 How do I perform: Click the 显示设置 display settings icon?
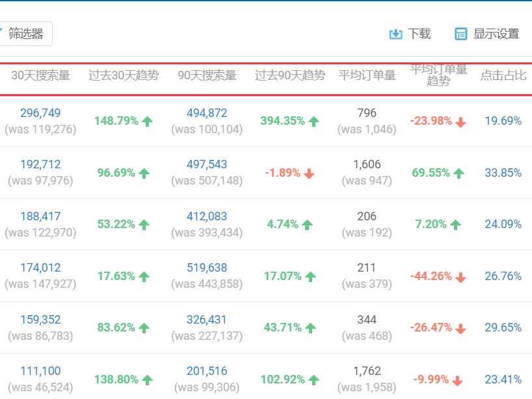coord(462,33)
